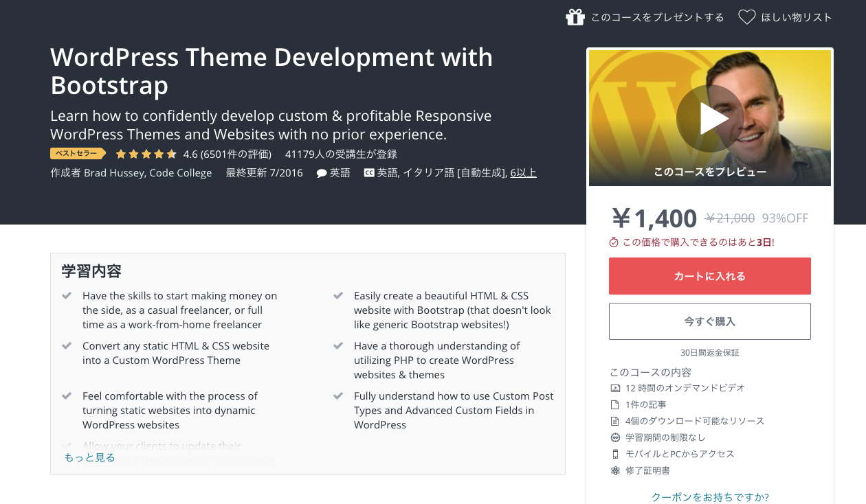Screen dimensions: 866x504
Task: Click 最終更新 7/2016 text
Action: pyautogui.click(x=265, y=173)
